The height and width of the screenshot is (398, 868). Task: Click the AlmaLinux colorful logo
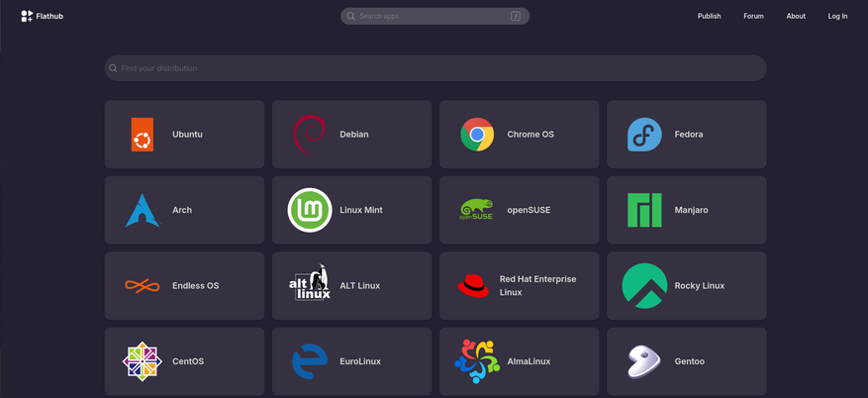477,361
